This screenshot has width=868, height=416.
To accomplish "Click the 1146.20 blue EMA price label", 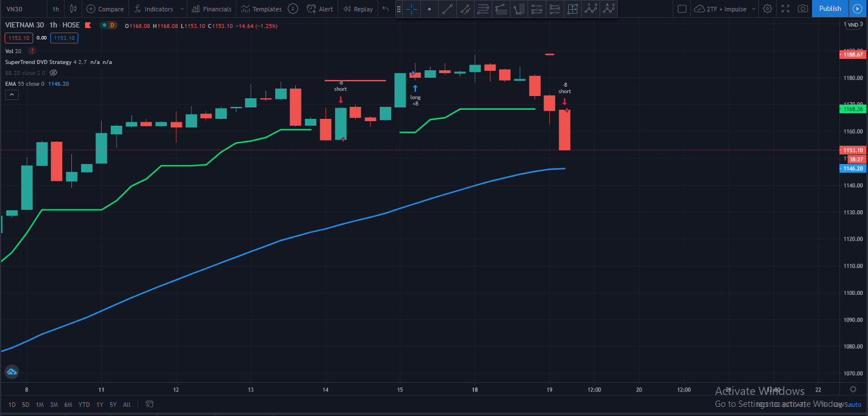I will [853, 169].
